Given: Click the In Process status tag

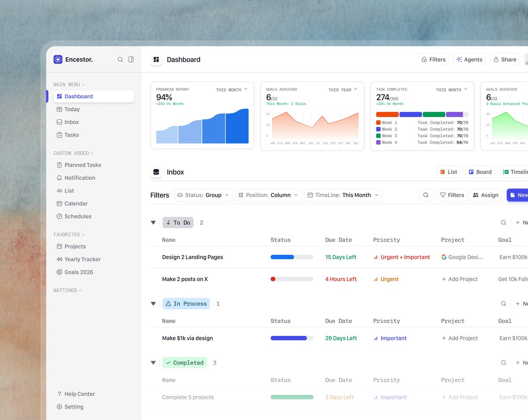Looking at the screenshot, I should [x=186, y=304].
